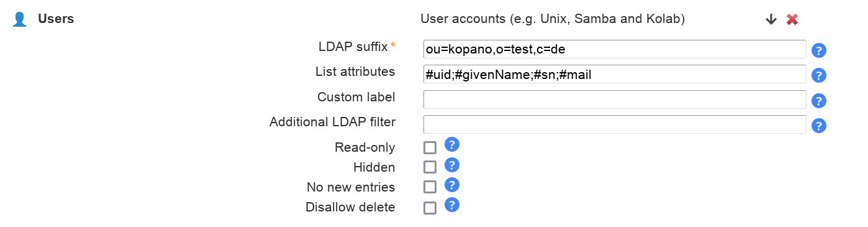
Task: Click into the LDAP suffix input field
Action: point(615,49)
